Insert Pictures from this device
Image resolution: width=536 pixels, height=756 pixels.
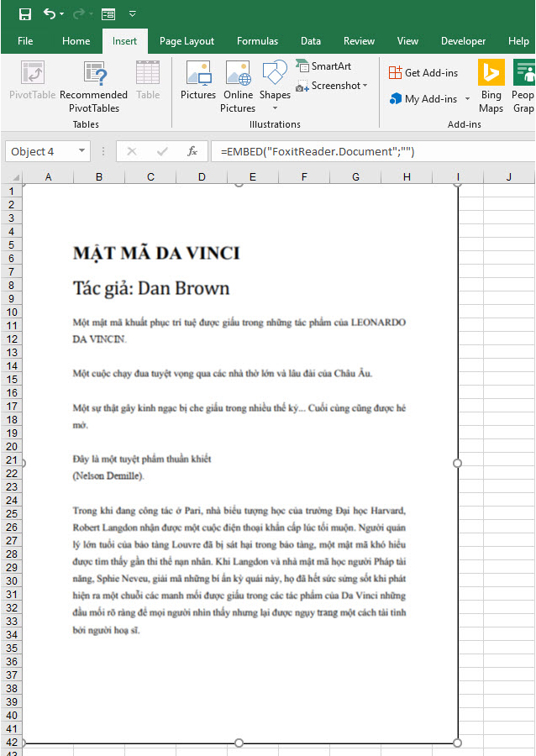pyautogui.click(x=198, y=80)
